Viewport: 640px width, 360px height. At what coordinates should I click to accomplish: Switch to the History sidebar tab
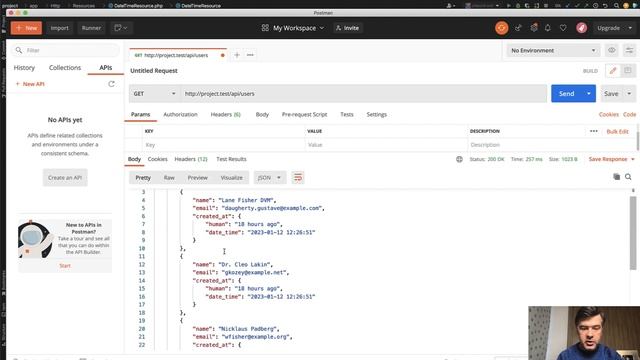tap(24, 68)
